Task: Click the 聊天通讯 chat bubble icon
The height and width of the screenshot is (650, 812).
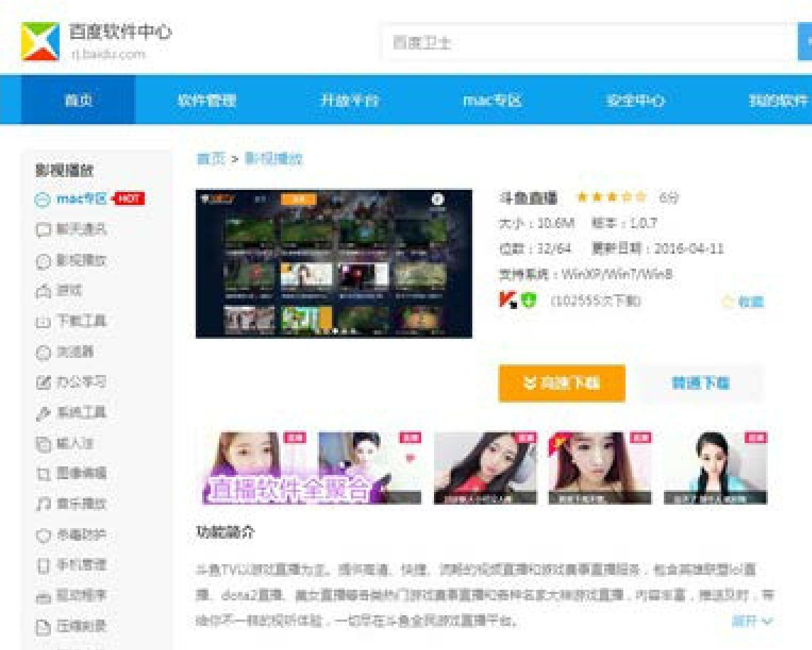Action: pos(43,230)
